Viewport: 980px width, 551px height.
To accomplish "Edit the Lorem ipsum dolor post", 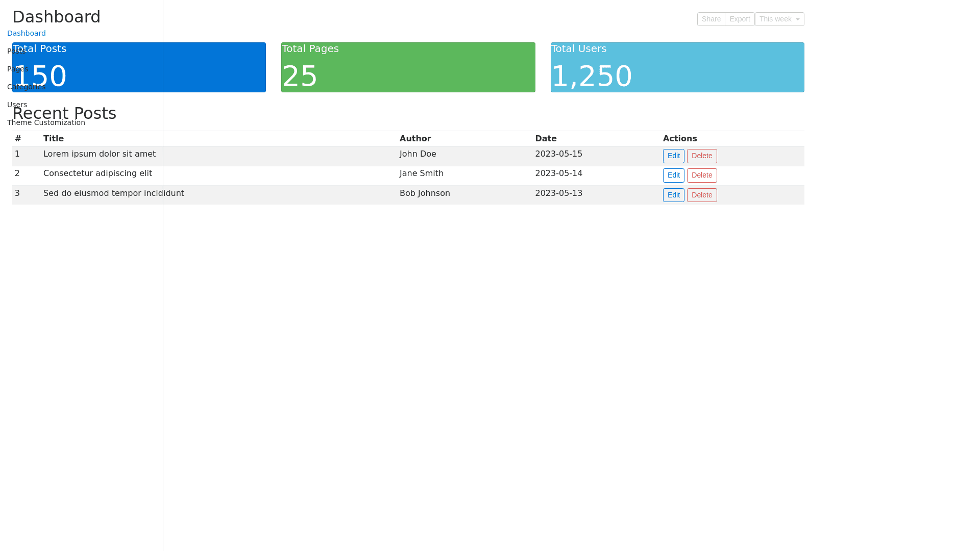I will pos(673,156).
